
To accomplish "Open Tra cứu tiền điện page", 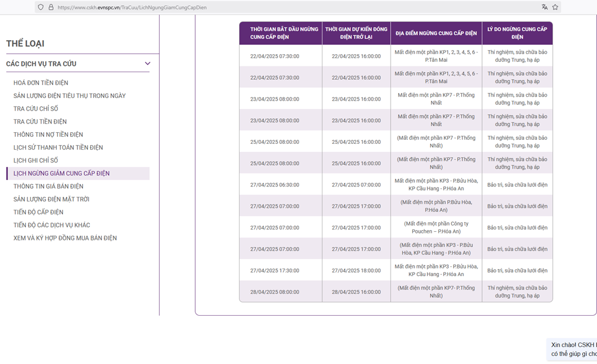I will coord(40,122).
